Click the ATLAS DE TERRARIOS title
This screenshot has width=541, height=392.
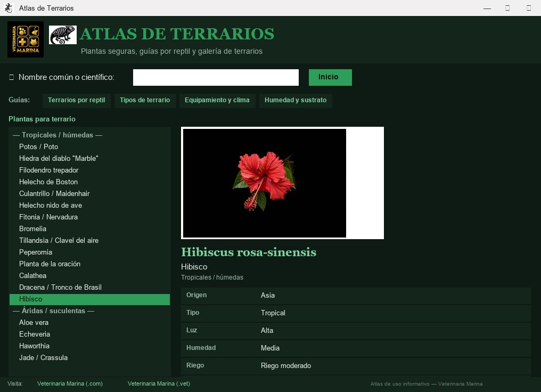177,34
